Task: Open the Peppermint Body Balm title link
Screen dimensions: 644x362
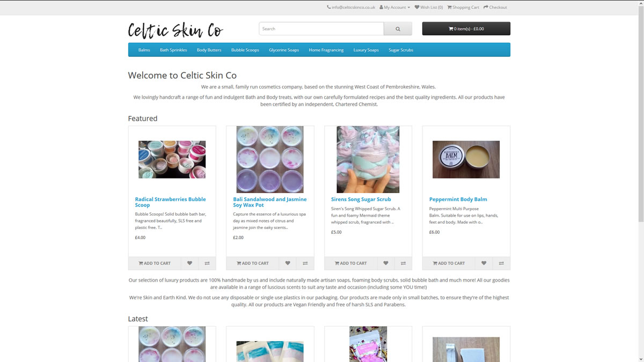Action: [x=458, y=199]
